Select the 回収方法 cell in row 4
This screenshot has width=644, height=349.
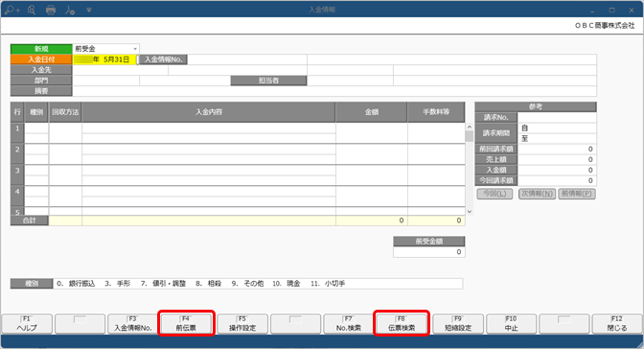[x=65, y=197]
